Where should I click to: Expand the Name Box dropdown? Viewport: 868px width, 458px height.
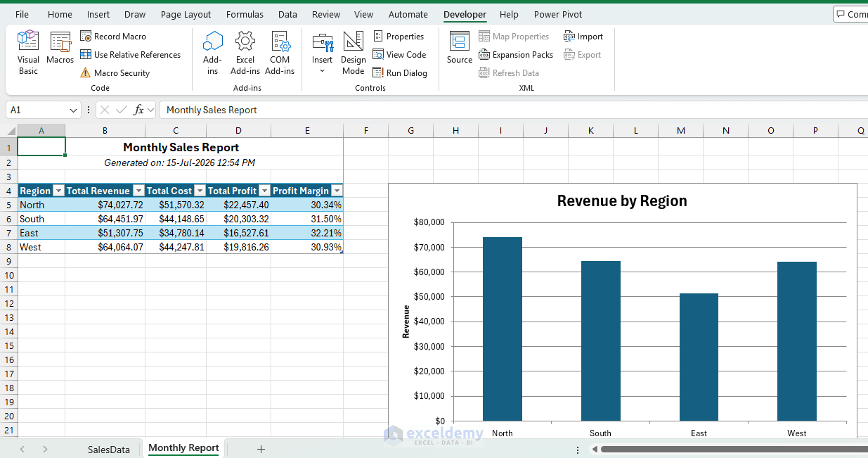pyautogui.click(x=74, y=110)
